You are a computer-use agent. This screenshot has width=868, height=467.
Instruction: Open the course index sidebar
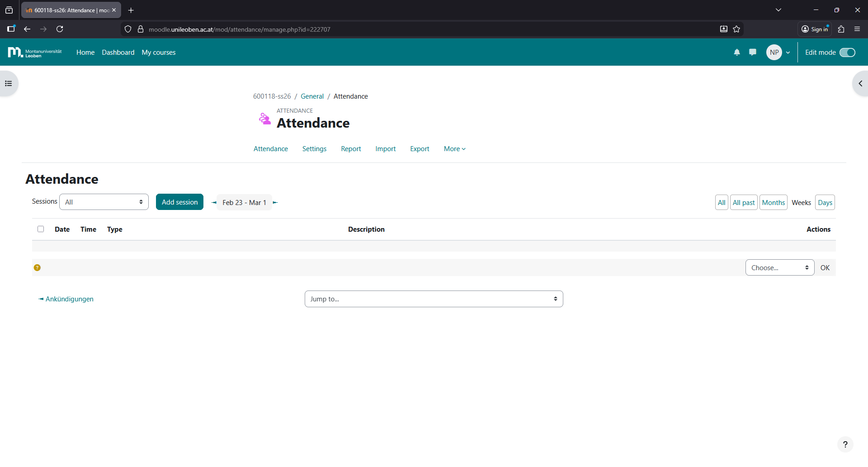click(9, 84)
